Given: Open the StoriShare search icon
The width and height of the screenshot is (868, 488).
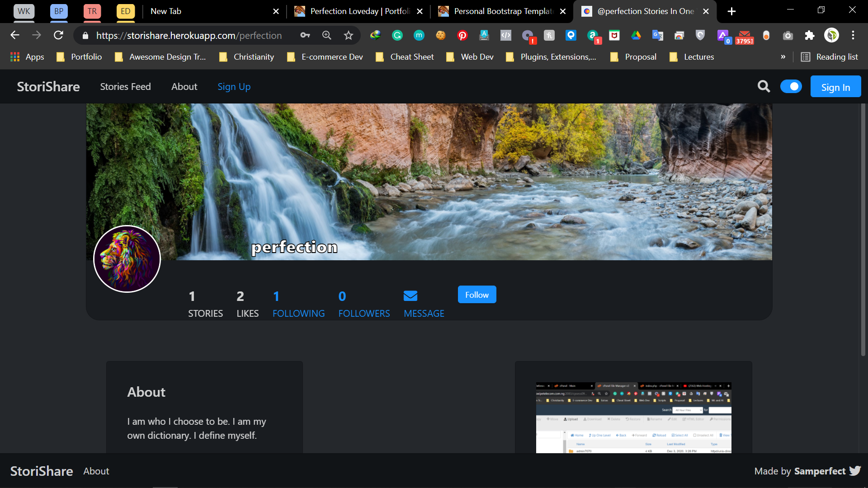Looking at the screenshot, I should (764, 86).
